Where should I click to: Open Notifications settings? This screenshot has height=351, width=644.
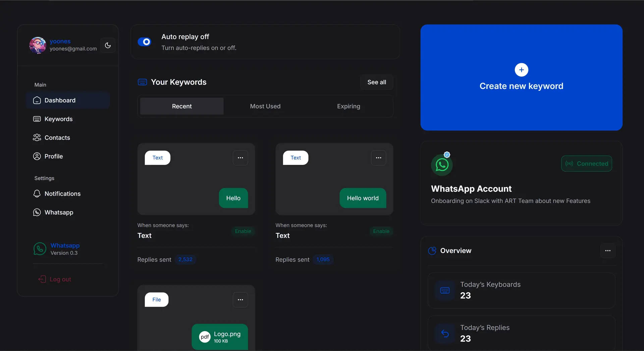click(x=68, y=194)
